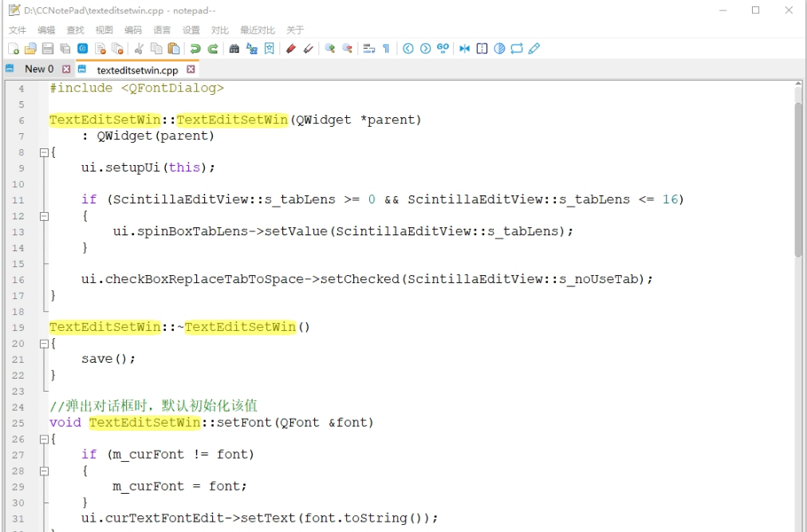
Task: Click the Cut scissors icon
Action: pos(139,49)
